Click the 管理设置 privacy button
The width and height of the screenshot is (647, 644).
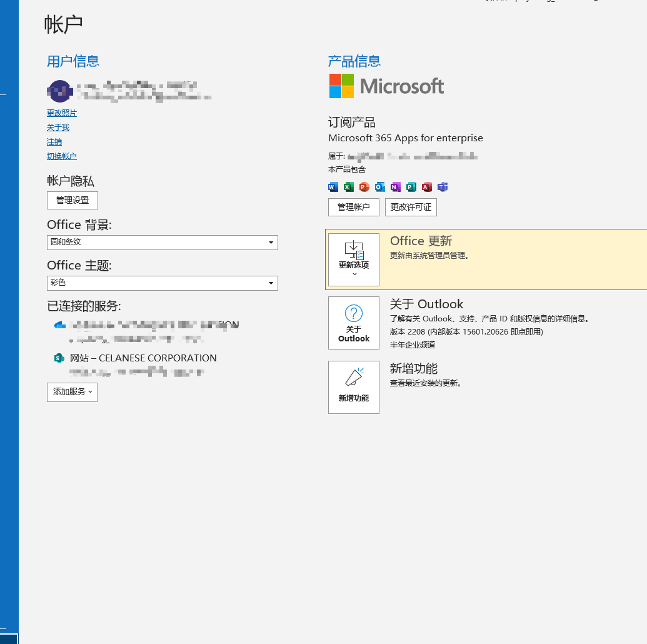pyautogui.click(x=73, y=200)
